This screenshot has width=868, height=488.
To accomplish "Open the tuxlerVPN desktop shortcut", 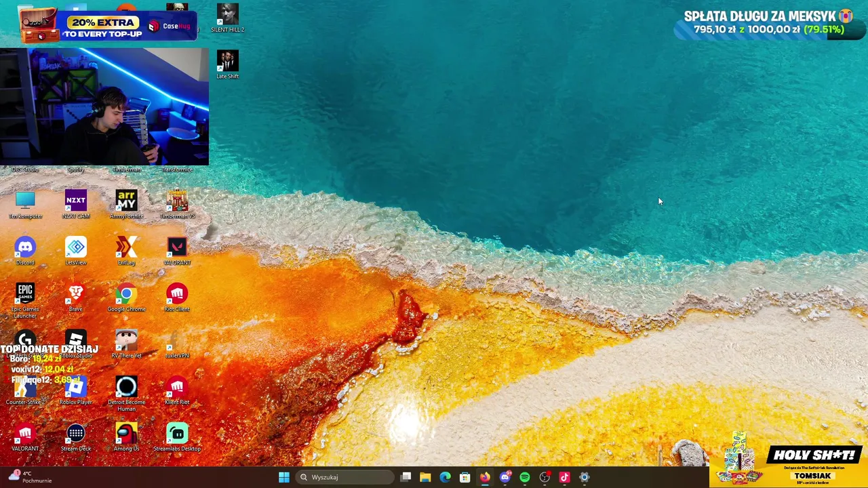I will point(177,344).
